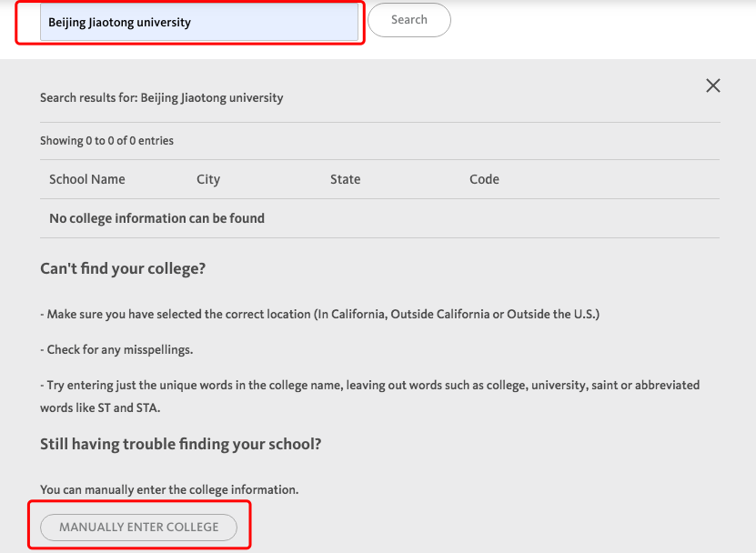Click 'No college information can be found' text
756x553 pixels.
pyautogui.click(x=156, y=218)
